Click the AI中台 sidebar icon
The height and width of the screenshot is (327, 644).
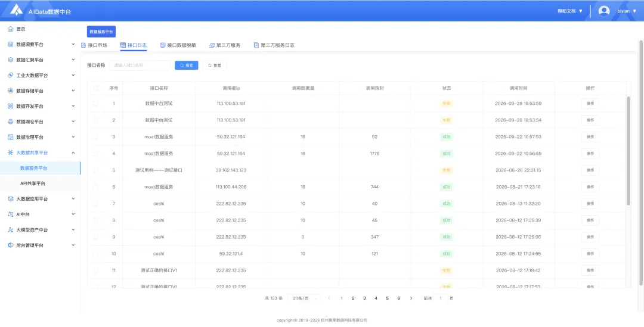click(x=11, y=214)
